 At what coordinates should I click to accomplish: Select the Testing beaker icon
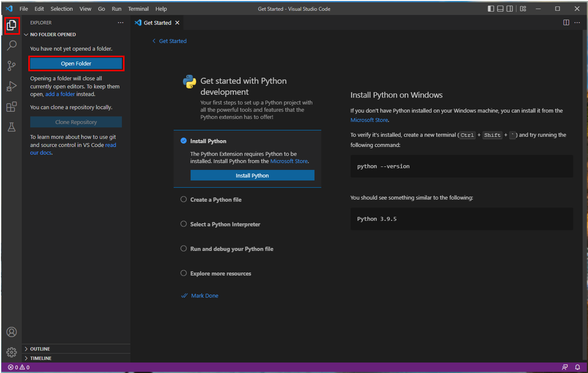(11, 127)
